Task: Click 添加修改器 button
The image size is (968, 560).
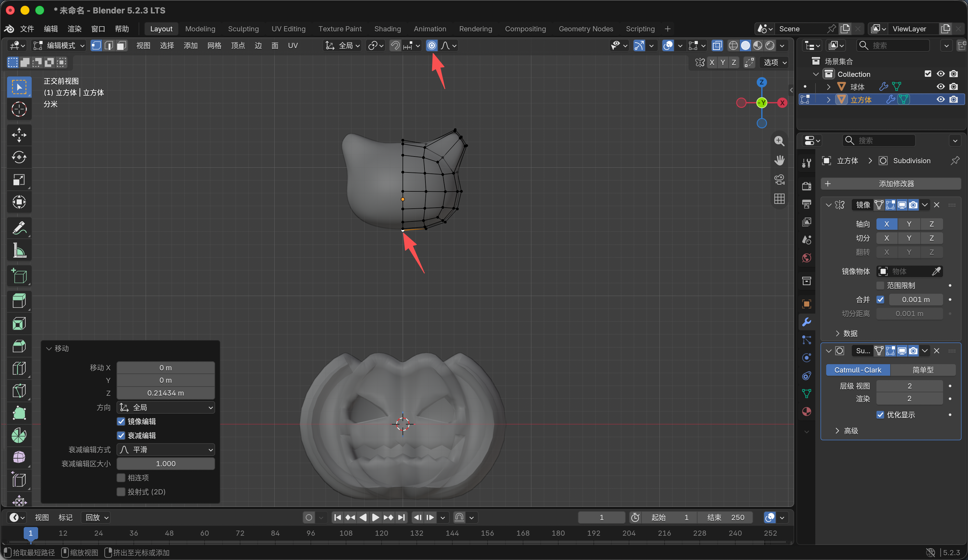Action: coord(891,184)
